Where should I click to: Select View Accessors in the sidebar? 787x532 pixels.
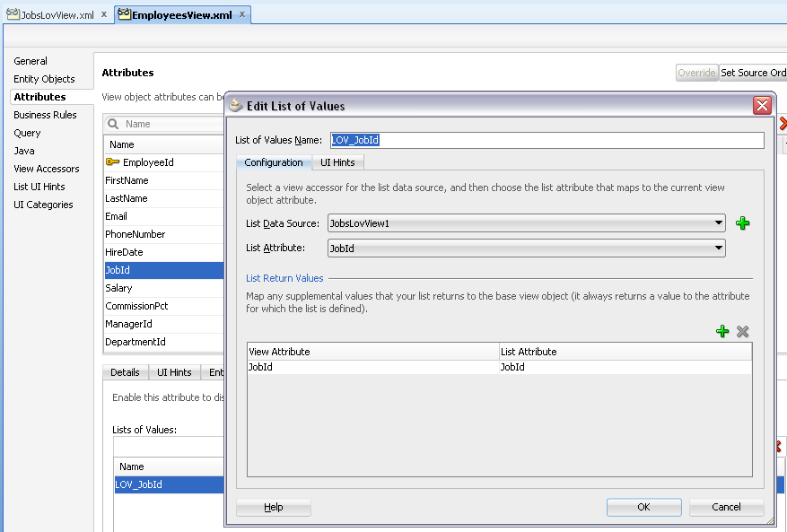47,169
